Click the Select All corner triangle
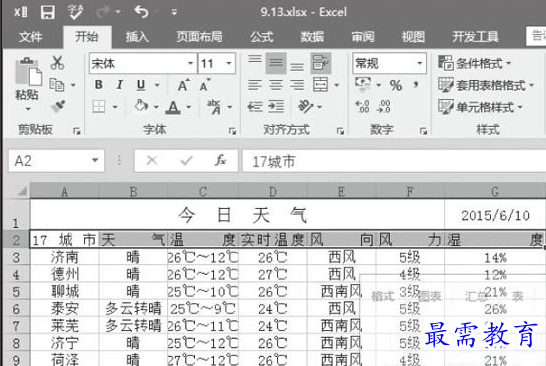 (x=22, y=191)
